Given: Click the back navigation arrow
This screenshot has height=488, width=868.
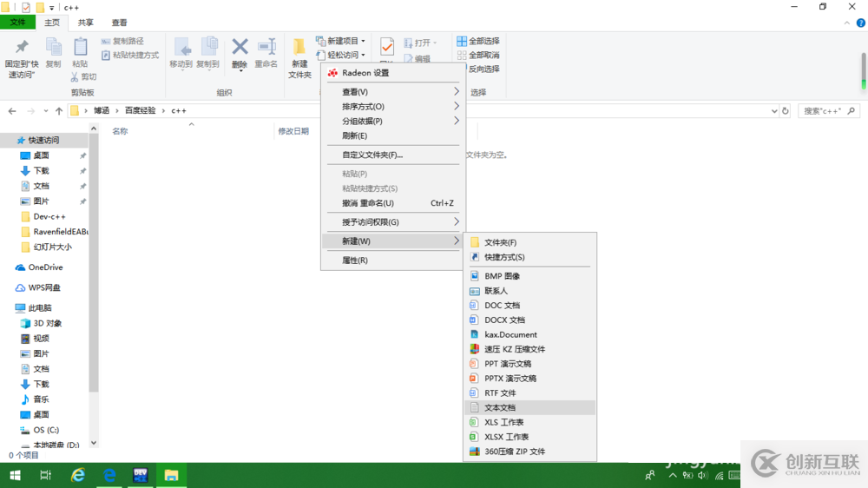Looking at the screenshot, I should (12, 111).
